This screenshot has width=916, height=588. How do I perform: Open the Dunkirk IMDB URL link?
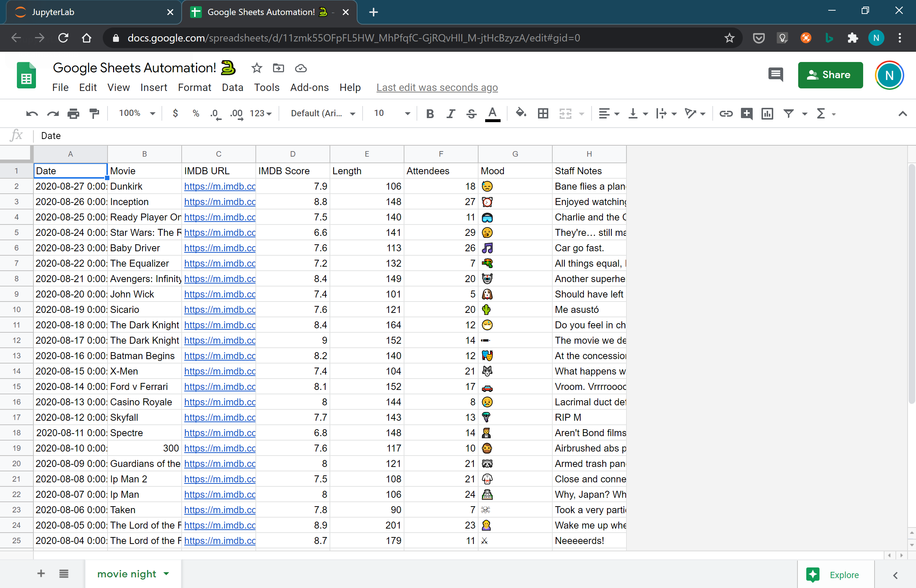(x=219, y=186)
